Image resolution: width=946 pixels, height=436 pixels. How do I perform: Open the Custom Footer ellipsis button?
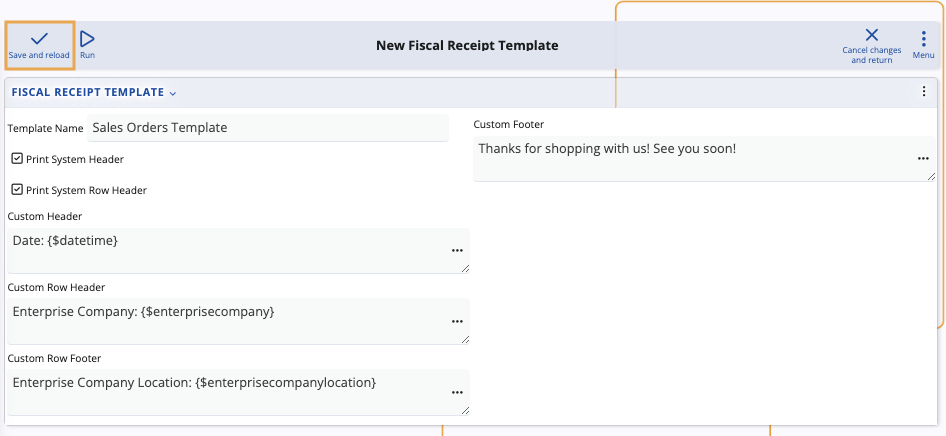tap(923, 158)
